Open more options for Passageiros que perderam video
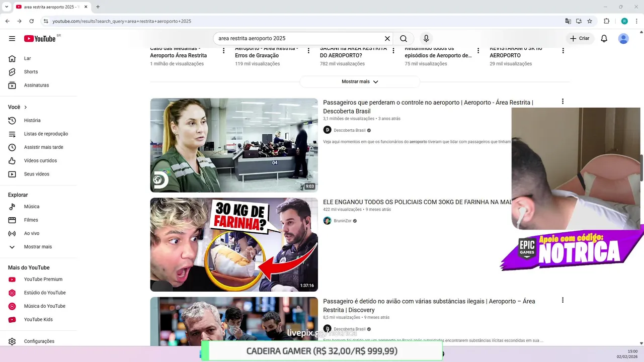 click(x=562, y=102)
